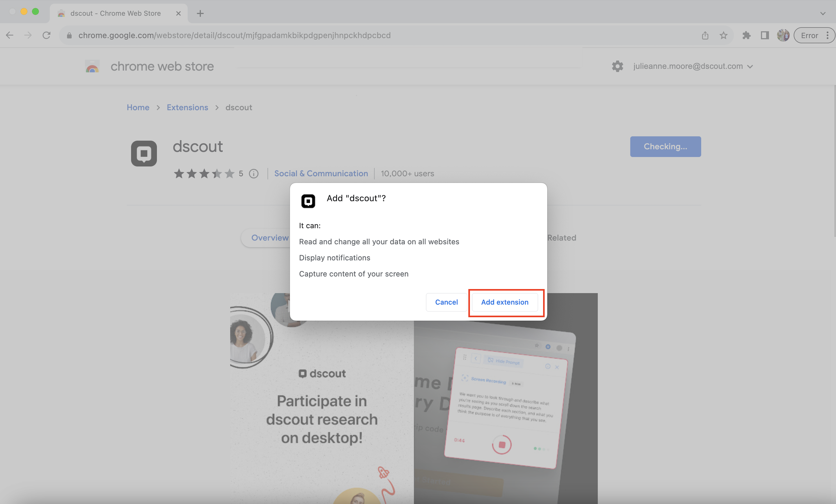The width and height of the screenshot is (836, 504).
Task: Click the macOS yellow minimize button
Action: tap(24, 11)
